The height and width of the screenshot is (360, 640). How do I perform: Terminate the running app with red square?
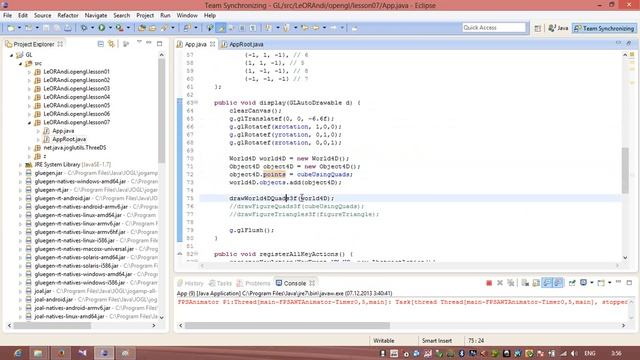pos(489,283)
